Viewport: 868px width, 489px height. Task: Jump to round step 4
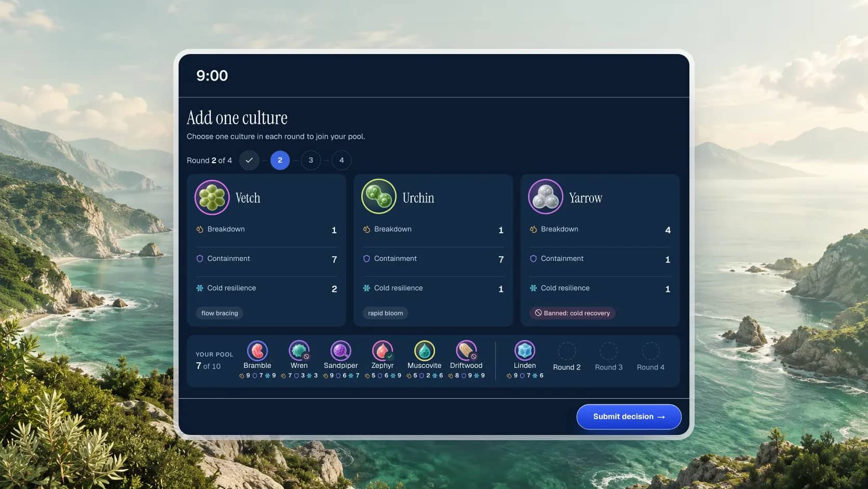342,160
